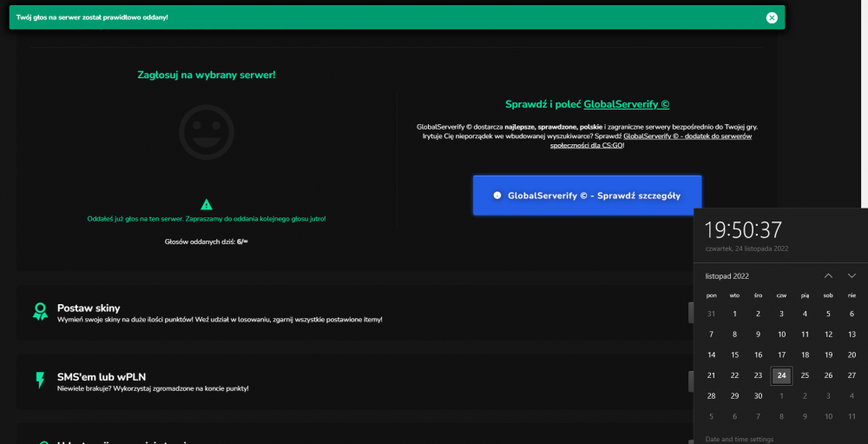Open GlobalServerify dodatek do serwerów link
The height and width of the screenshot is (444, 868).
tap(651, 141)
